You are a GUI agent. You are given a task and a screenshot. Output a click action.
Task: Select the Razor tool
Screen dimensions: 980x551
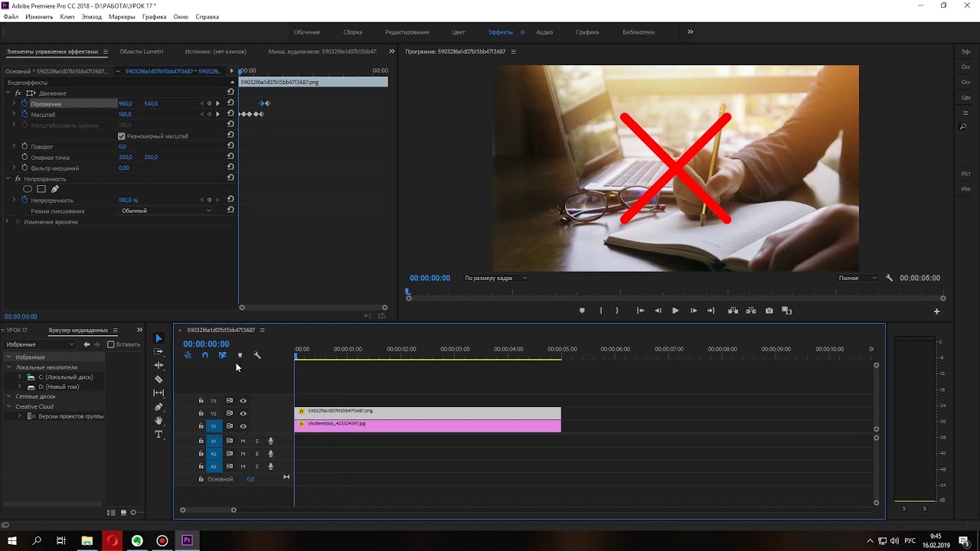[x=158, y=379]
